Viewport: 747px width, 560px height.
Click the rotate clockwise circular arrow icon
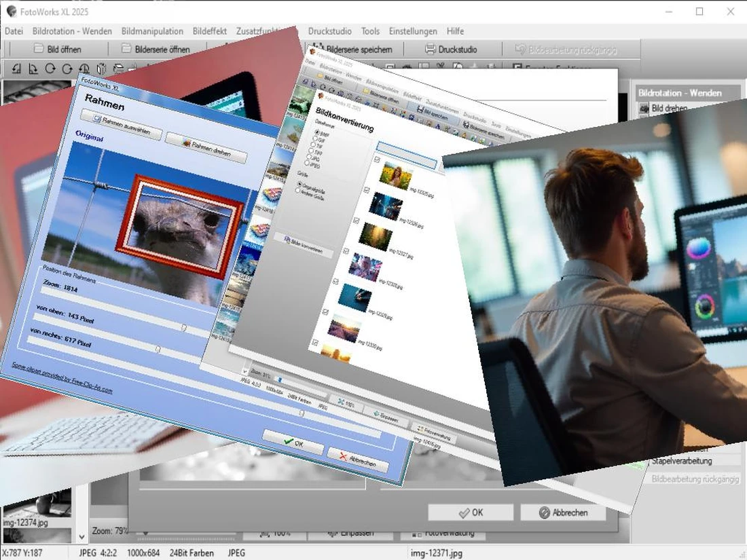pos(67,69)
